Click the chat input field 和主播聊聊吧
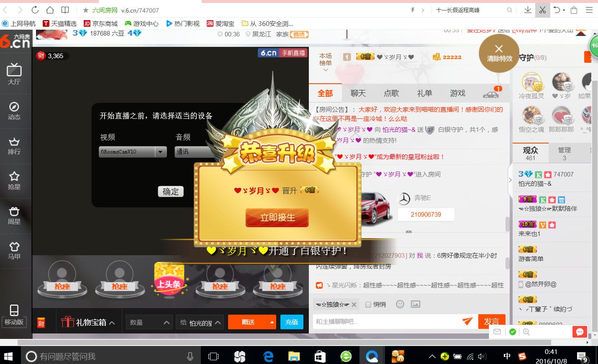The height and width of the screenshot is (364, 598). (x=385, y=321)
